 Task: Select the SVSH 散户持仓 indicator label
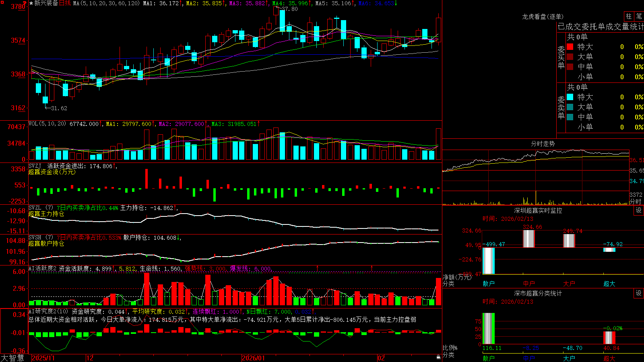point(105,238)
